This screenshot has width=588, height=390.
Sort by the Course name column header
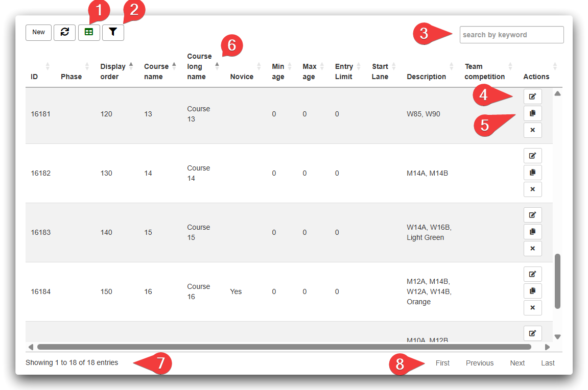(156, 71)
